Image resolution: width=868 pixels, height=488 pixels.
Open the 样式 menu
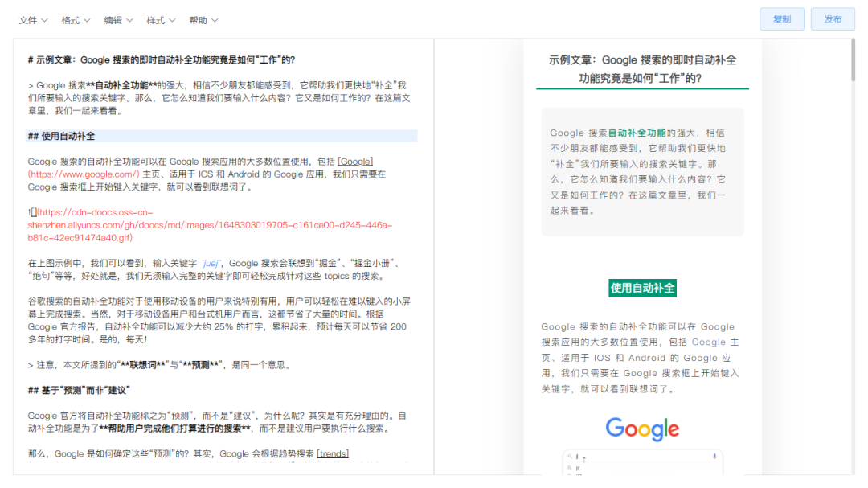pos(161,20)
